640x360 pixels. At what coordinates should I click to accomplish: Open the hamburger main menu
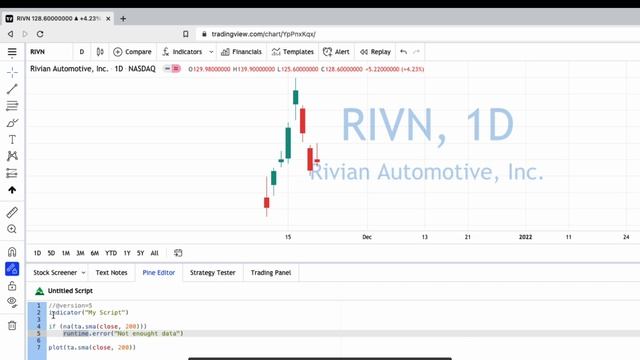click(x=12, y=52)
